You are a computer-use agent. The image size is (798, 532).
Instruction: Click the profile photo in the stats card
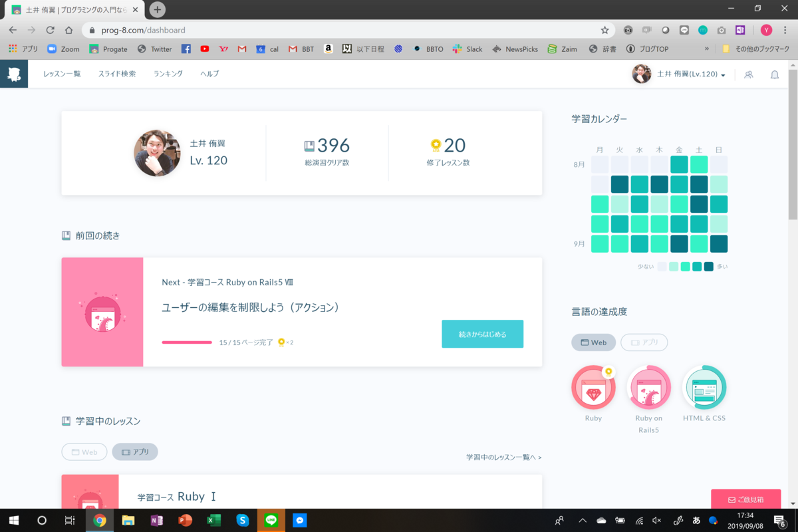(157, 153)
